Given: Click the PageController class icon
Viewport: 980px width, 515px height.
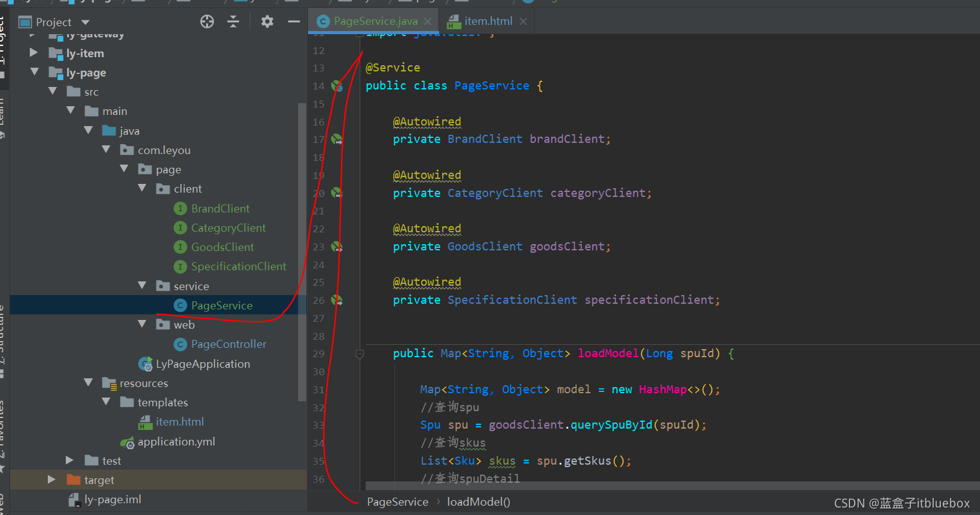Looking at the screenshot, I should point(180,344).
